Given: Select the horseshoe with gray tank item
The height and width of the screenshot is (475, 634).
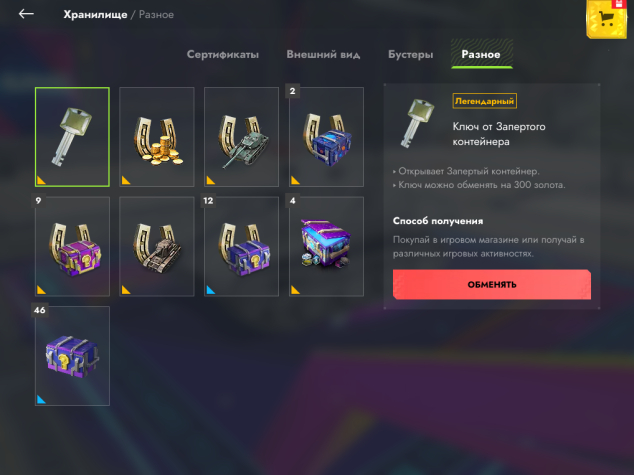Looking at the screenshot, I should click(157, 247).
